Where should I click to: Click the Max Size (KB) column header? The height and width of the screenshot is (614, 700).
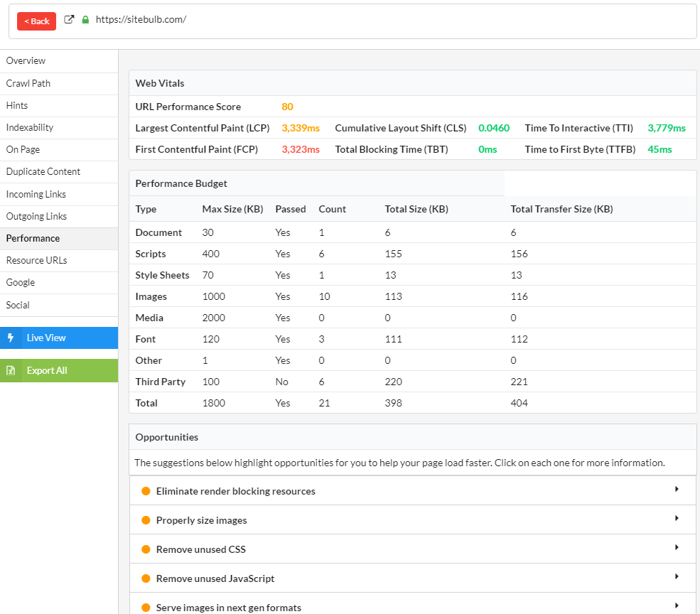click(232, 209)
